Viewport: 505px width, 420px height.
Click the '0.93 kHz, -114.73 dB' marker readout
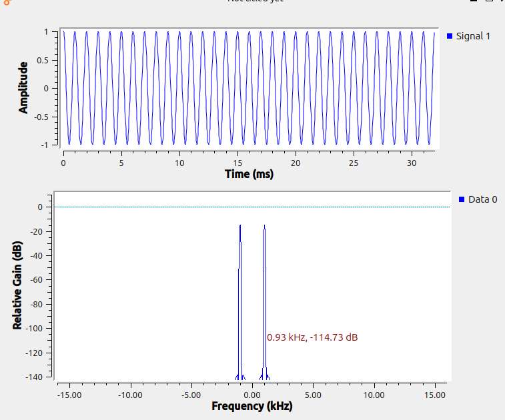click(312, 337)
